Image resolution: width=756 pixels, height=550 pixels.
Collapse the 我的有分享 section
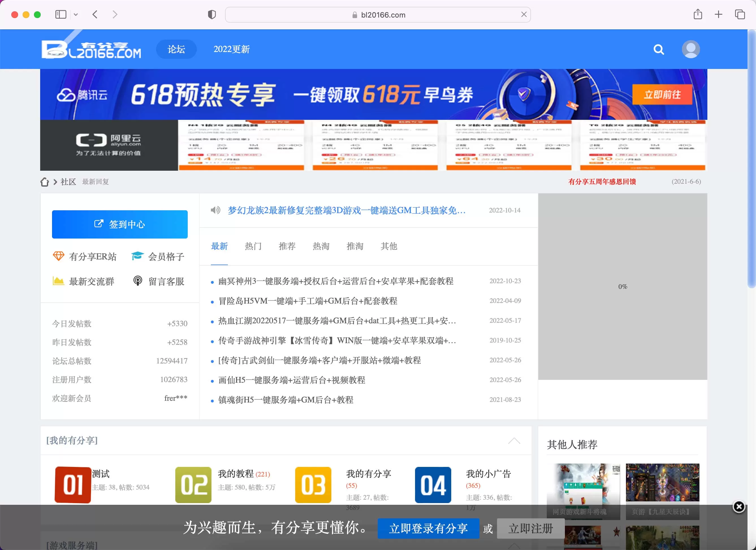(x=514, y=440)
